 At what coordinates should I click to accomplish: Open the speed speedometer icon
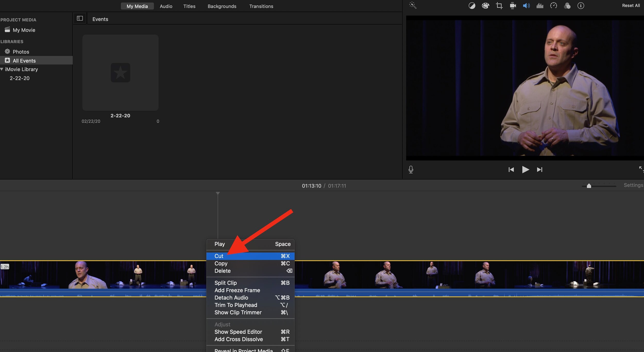click(554, 6)
